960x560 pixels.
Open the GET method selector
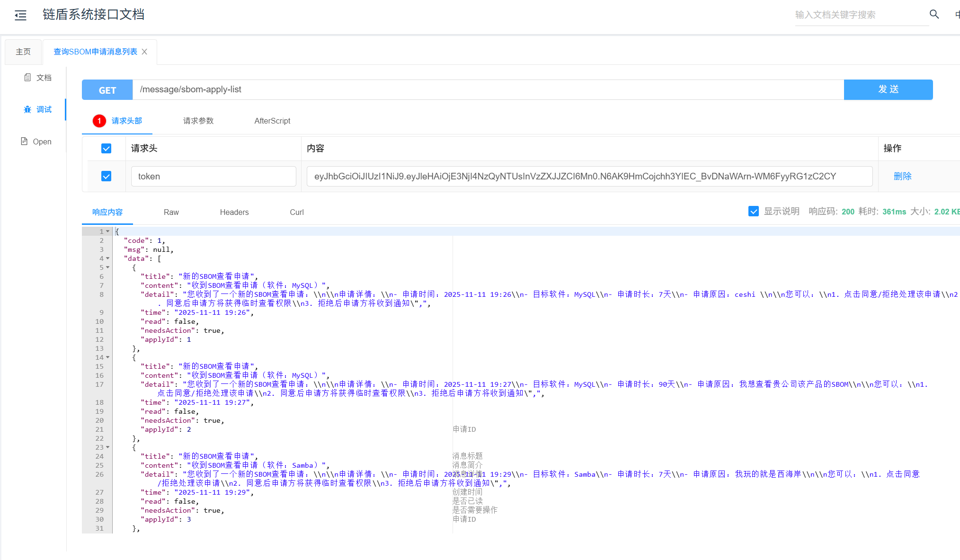point(107,90)
